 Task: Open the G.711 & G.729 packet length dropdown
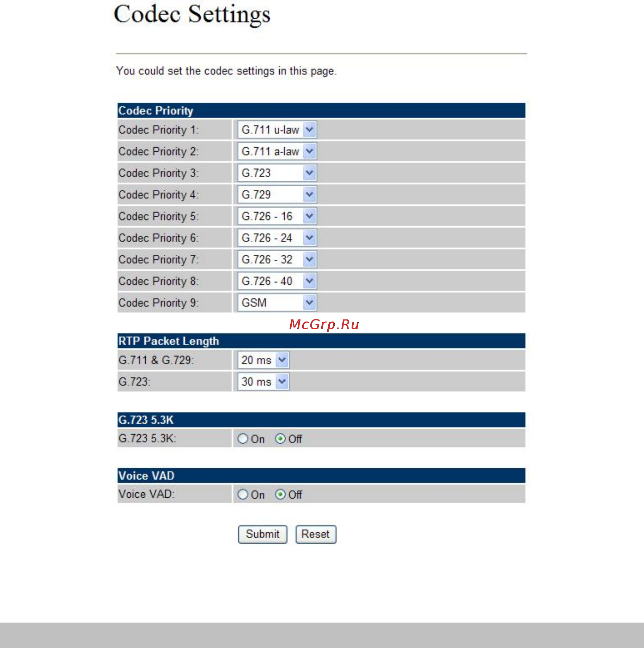tap(263, 360)
